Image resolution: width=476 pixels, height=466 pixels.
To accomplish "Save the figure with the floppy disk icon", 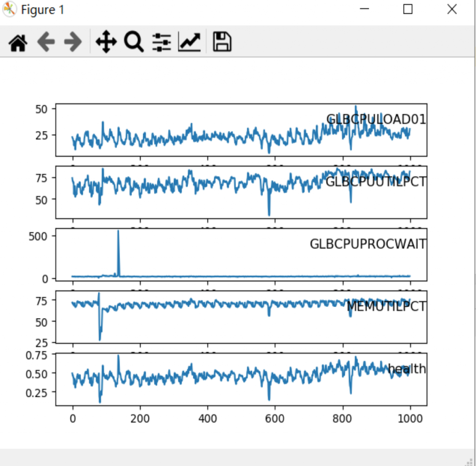I will pos(222,42).
